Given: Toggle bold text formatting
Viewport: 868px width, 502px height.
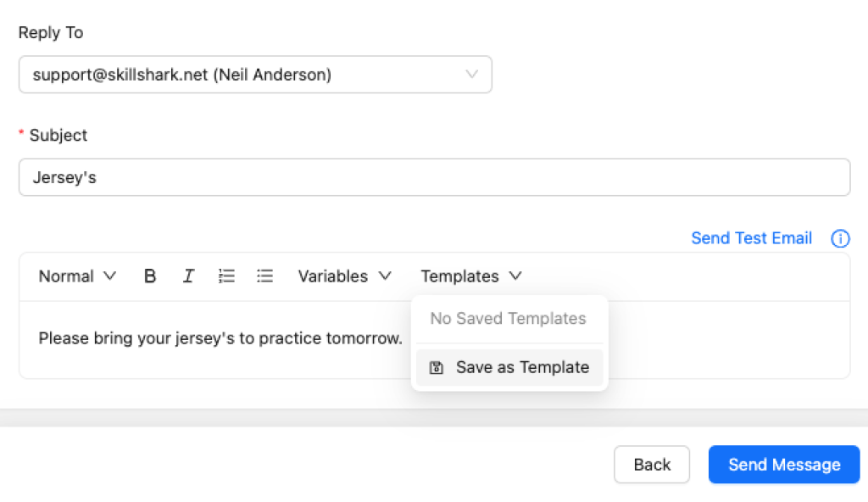Looking at the screenshot, I should point(150,276).
